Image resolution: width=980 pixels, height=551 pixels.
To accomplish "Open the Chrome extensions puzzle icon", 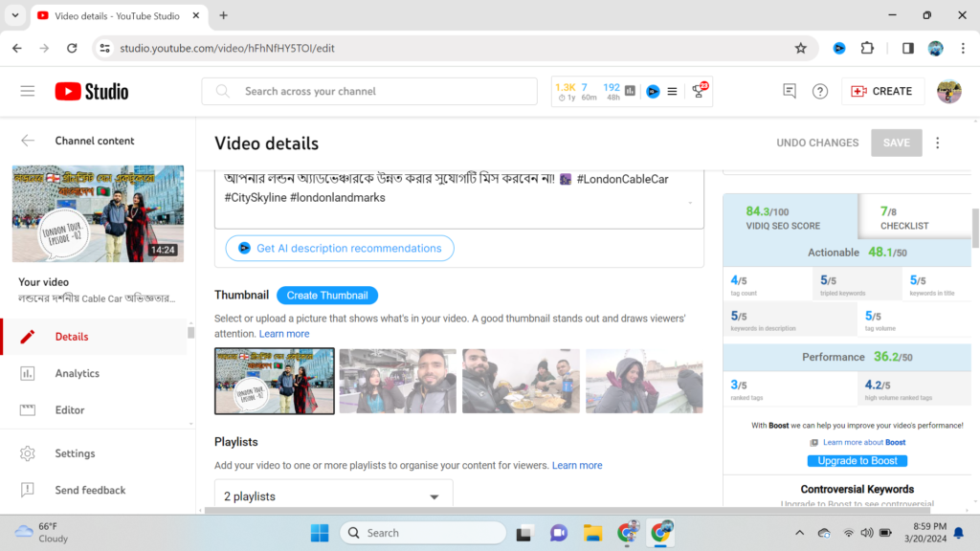I will point(867,48).
